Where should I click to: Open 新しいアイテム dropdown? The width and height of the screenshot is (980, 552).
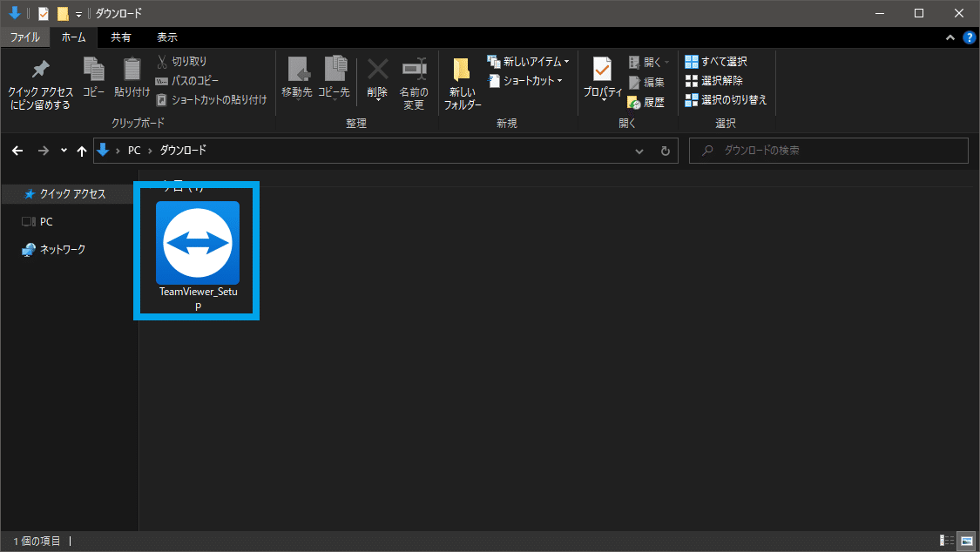[528, 61]
